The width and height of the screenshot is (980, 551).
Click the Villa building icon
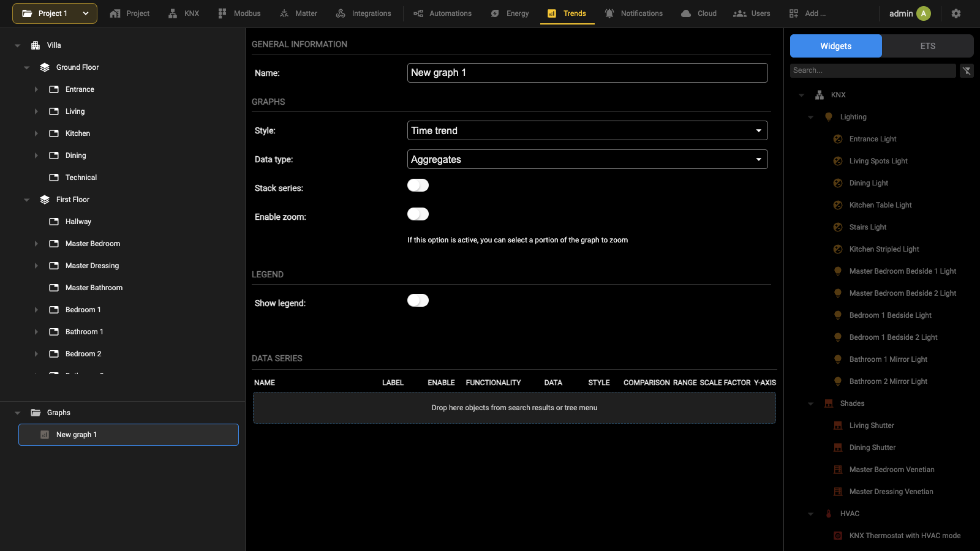point(36,45)
